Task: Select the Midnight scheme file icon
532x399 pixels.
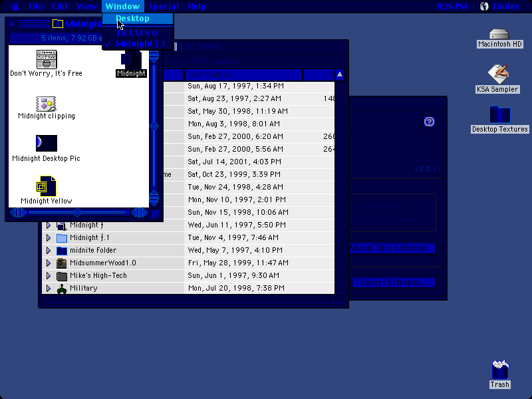Action: pyautogui.click(x=131, y=59)
